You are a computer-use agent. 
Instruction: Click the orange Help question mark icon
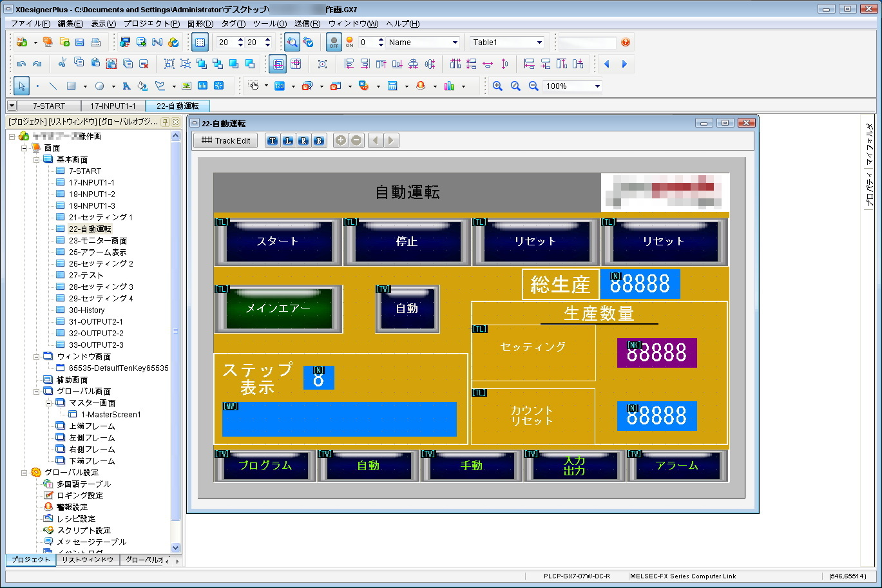click(626, 43)
